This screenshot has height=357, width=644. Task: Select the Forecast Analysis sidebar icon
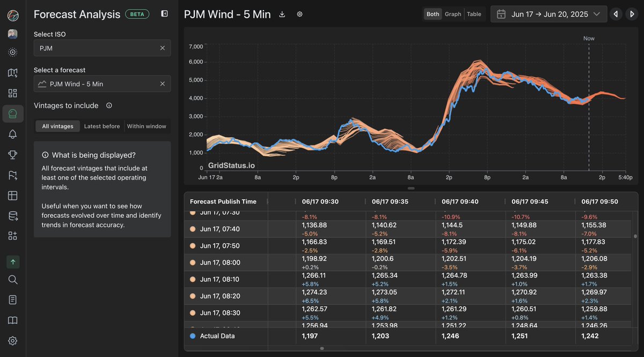(13, 113)
